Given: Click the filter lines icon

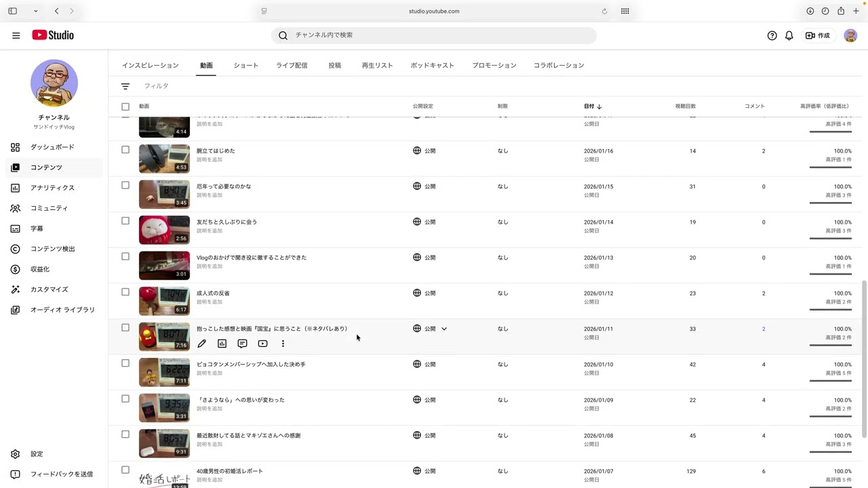Looking at the screenshot, I should coord(125,86).
